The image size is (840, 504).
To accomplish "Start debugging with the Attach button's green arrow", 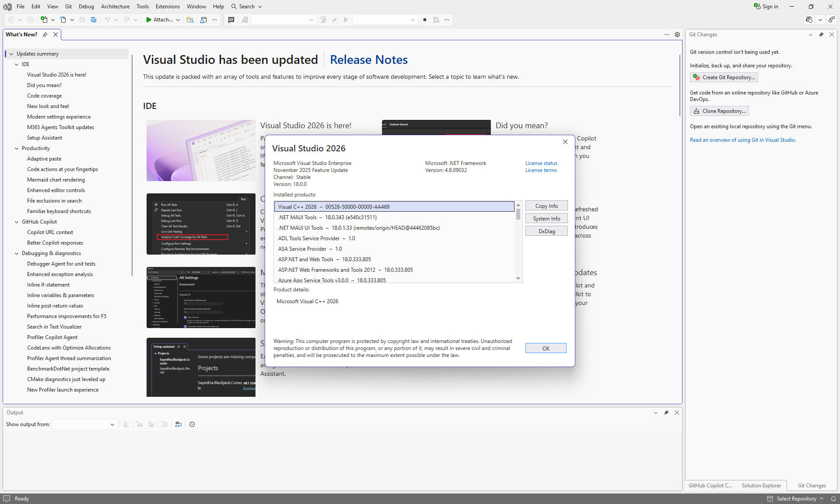I will click(150, 20).
